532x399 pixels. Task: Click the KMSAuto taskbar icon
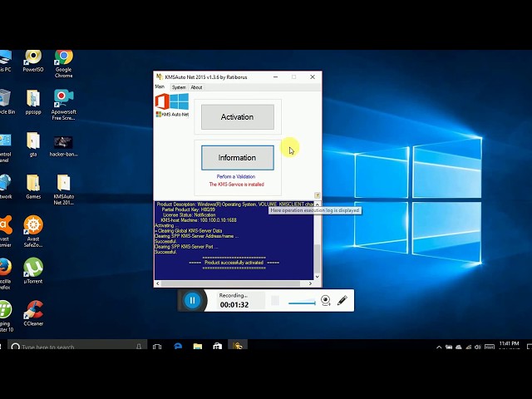(238, 346)
